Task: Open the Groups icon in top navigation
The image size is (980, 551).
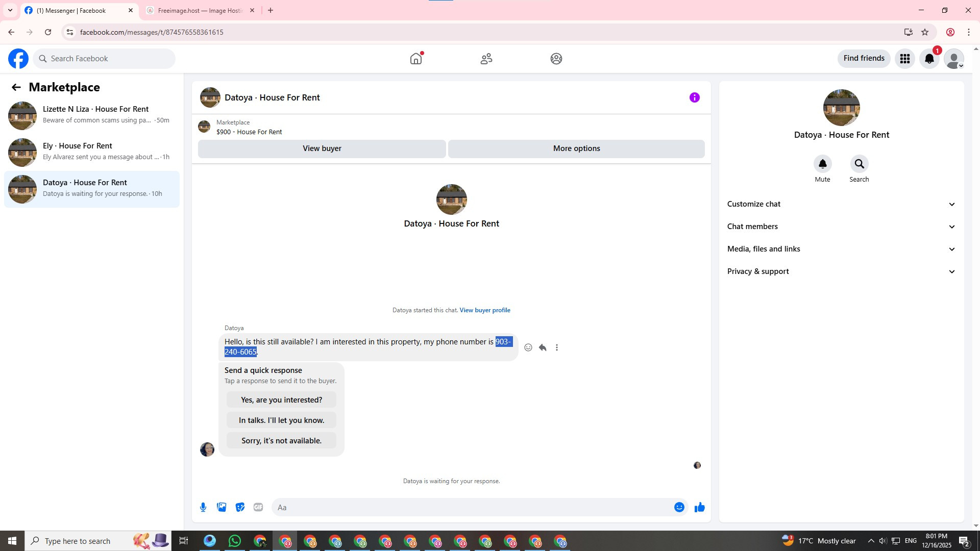Action: point(556,59)
